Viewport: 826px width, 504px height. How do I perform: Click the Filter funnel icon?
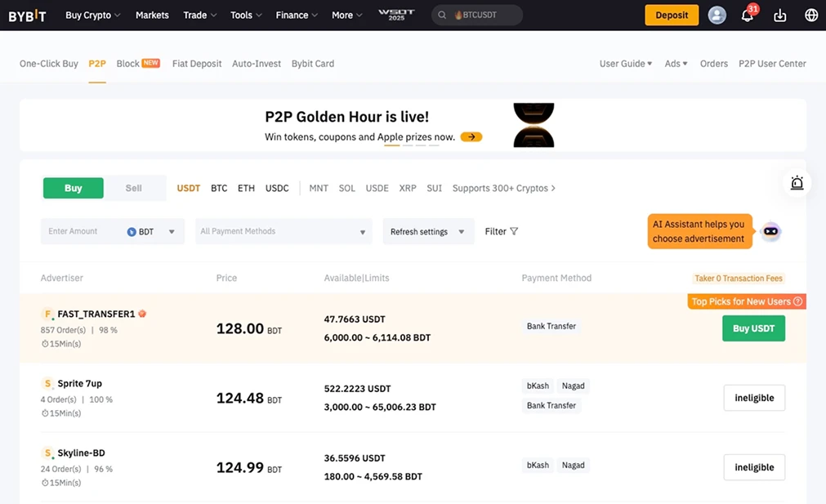(x=514, y=231)
